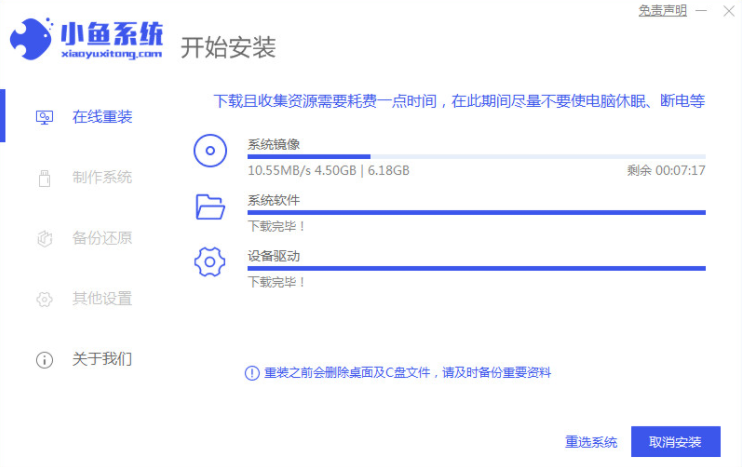Screen dimensions: 742x467
Task: Click the disc icon for 系统镜像
Action: tap(209, 151)
